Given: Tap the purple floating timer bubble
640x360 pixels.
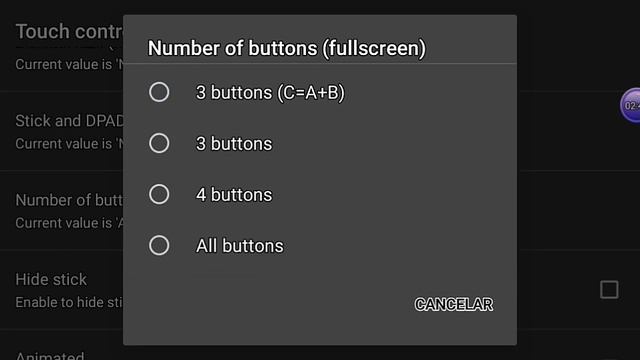Looking at the screenshot, I should point(630,105).
